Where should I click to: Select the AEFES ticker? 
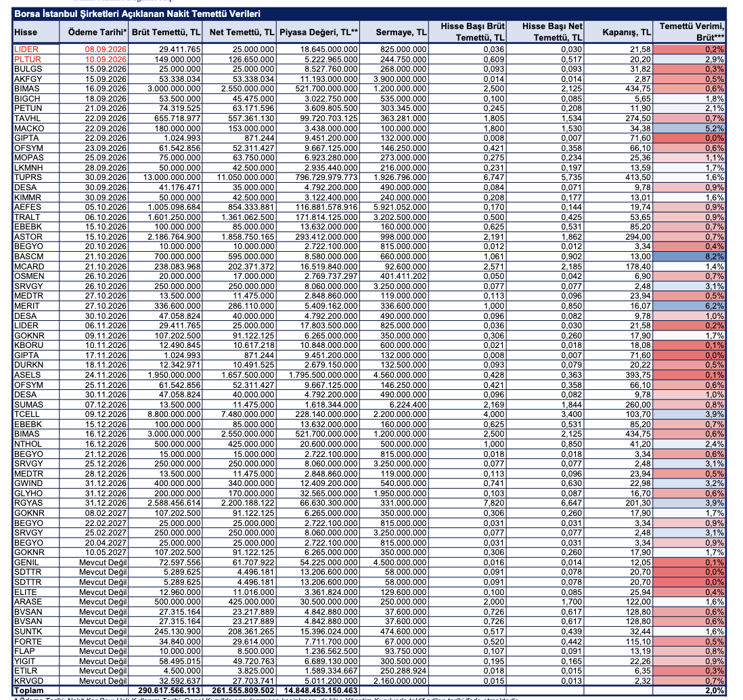point(28,207)
